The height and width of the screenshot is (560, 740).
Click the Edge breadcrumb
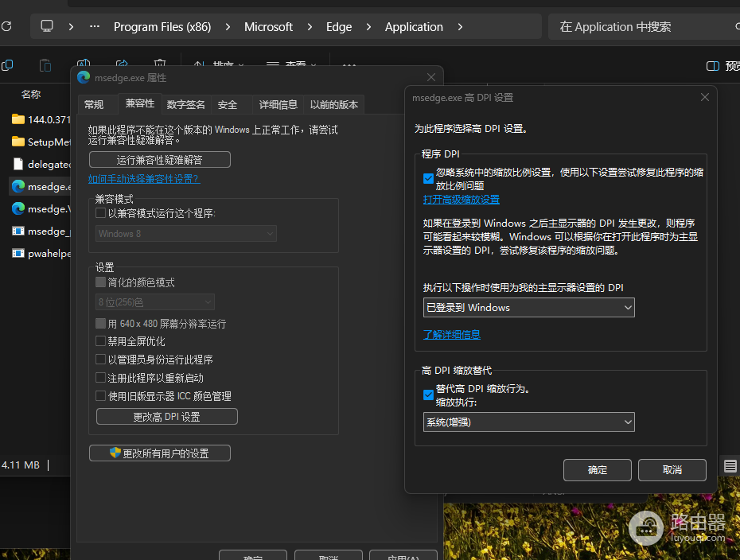pyautogui.click(x=339, y=27)
